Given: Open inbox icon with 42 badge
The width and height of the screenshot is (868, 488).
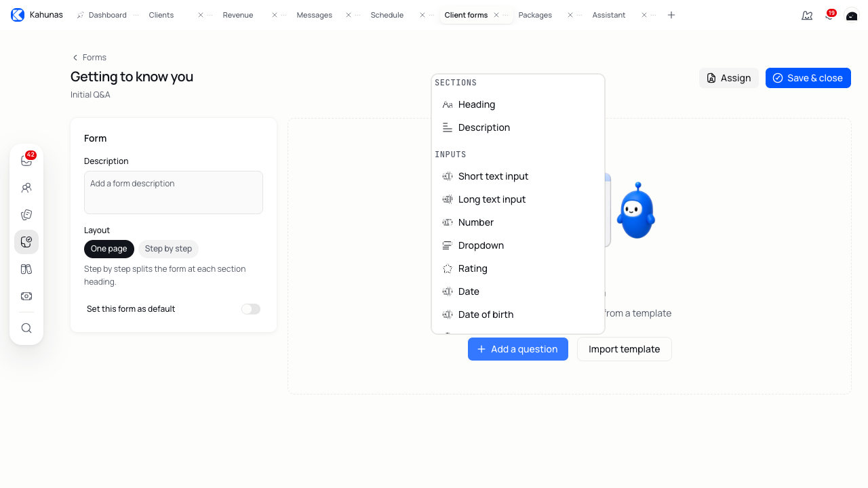Looking at the screenshot, I should coord(26,161).
